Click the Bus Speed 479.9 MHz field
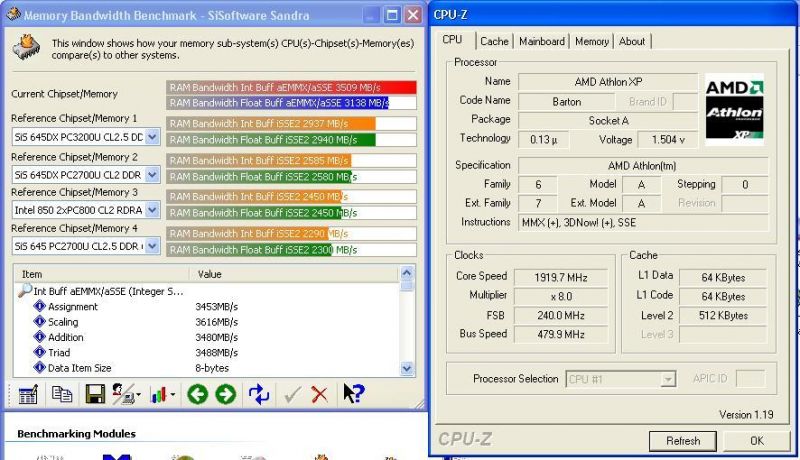 point(561,335)
